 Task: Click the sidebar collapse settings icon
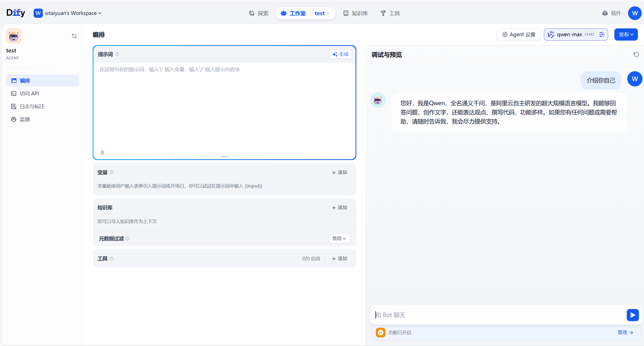tap(74, 36)
